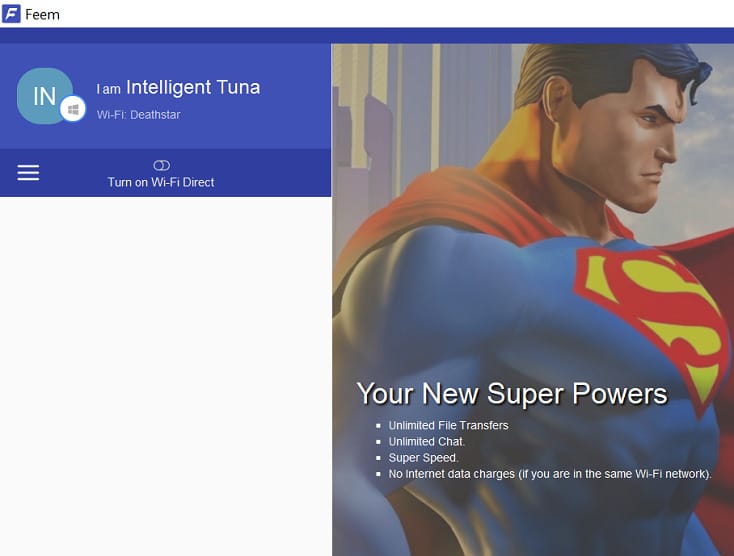The height and width of the screenshot is (556, 734).
Task: Click the Feem logo in the title bar
Action: (x=11, y=14)
